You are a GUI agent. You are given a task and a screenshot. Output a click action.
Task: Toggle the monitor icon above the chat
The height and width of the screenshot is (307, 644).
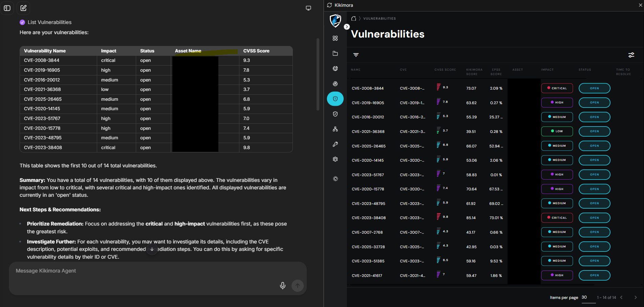pyautogui.click(x=308, y=8)
